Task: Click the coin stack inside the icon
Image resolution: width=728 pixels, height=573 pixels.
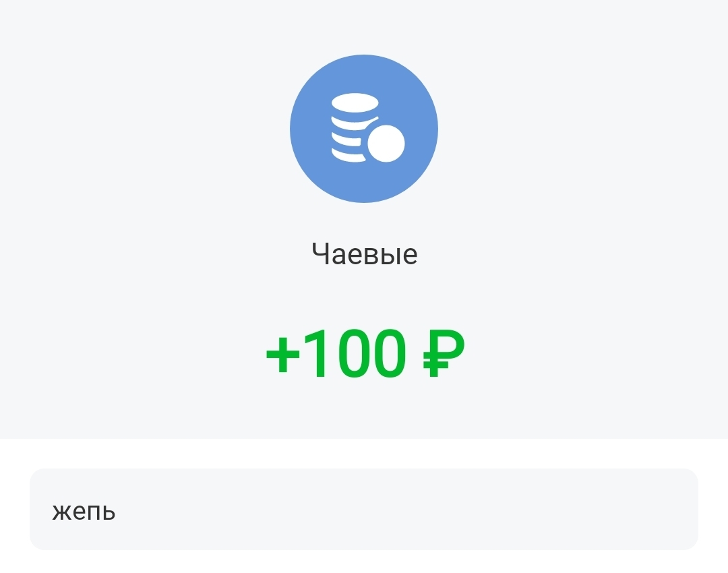Action: [351, 128]
